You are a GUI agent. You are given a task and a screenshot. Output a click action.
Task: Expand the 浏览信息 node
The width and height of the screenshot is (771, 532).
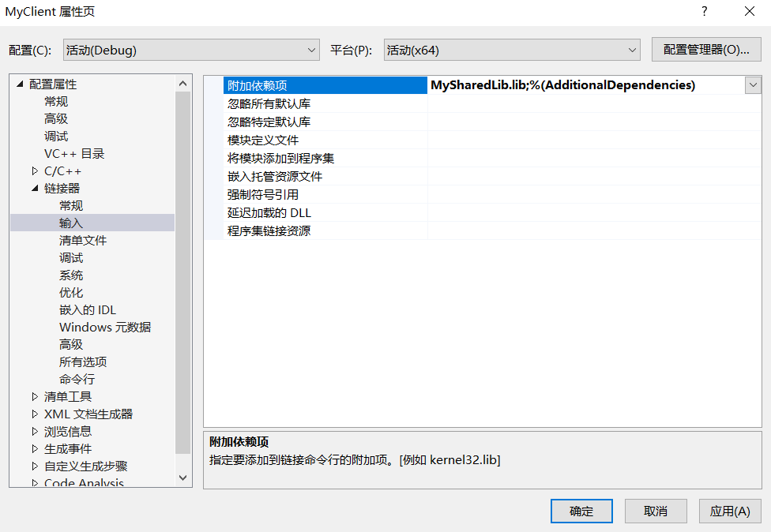click(35, 431)
